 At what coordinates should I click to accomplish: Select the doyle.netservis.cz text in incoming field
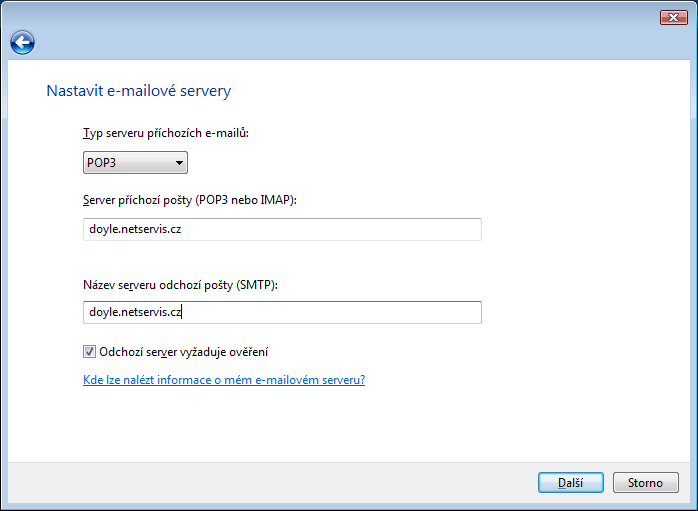135,229
